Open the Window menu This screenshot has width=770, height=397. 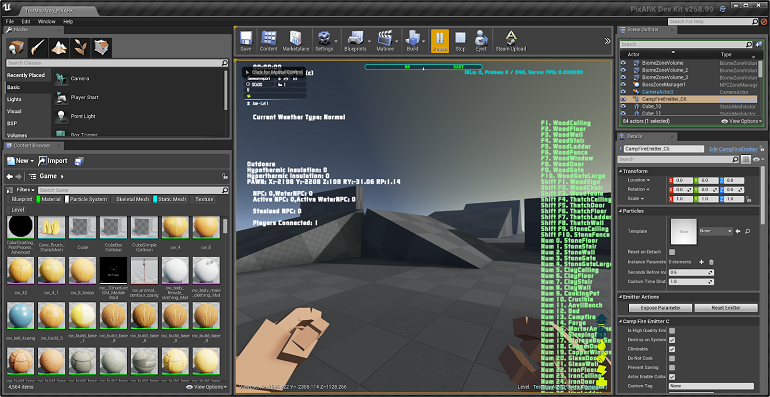tap(47, 22)
